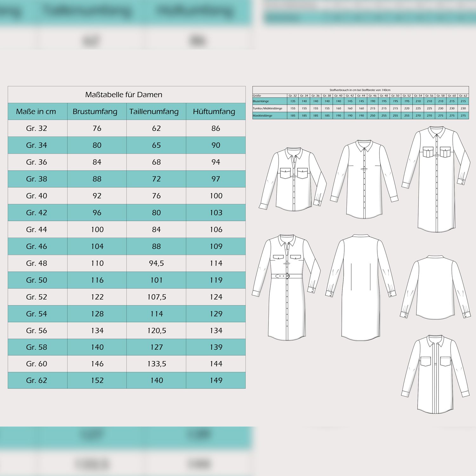
Task: Select Hüftumfang value 90 for Gr. 34
Action: tap(216, 145)
